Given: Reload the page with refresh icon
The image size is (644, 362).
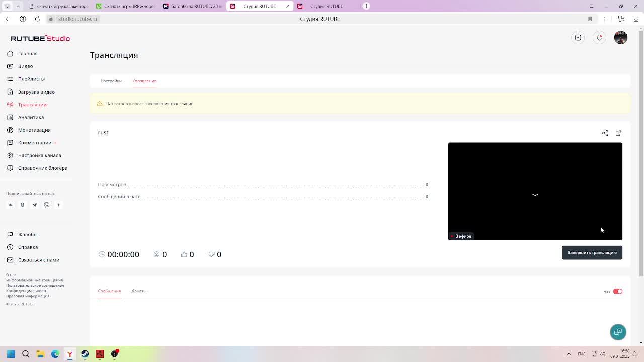Looking at the screenshot, I should pos(37,19).
